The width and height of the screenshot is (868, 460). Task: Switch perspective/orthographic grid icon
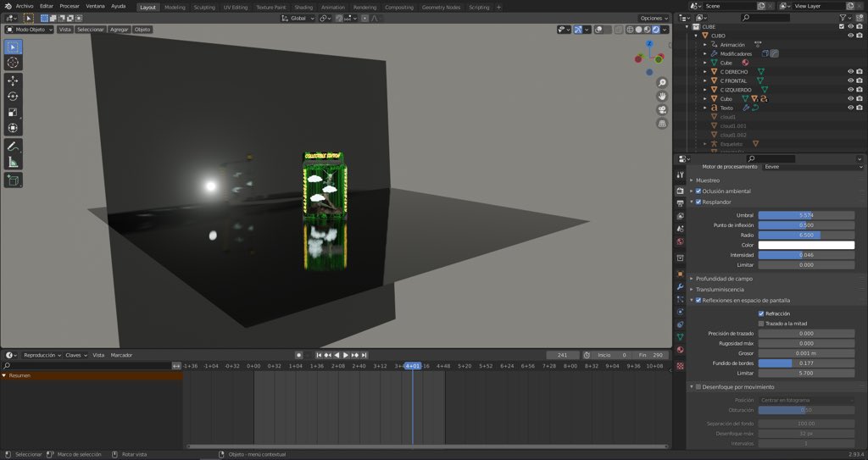coord(662,124)
